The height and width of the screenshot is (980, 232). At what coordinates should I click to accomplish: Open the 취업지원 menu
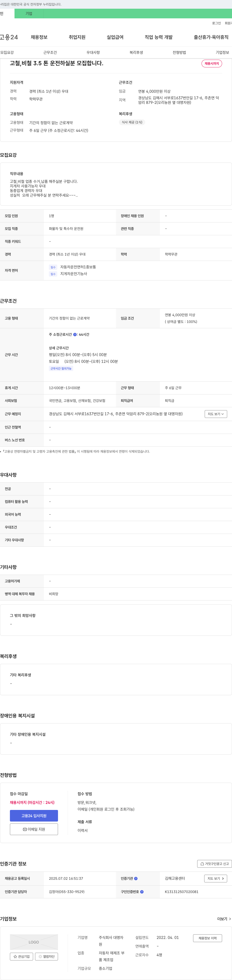pyautogui.click(x=77, y=37)
